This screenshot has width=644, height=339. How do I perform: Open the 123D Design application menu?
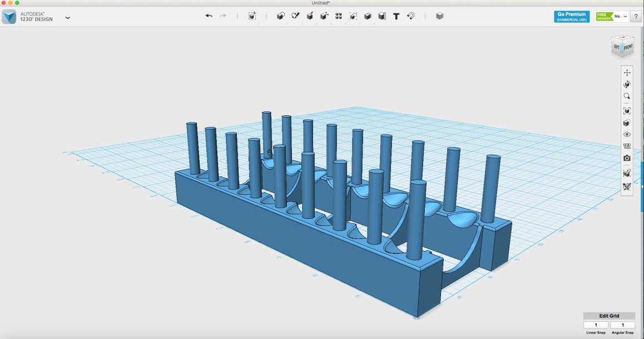pos(68,18)
